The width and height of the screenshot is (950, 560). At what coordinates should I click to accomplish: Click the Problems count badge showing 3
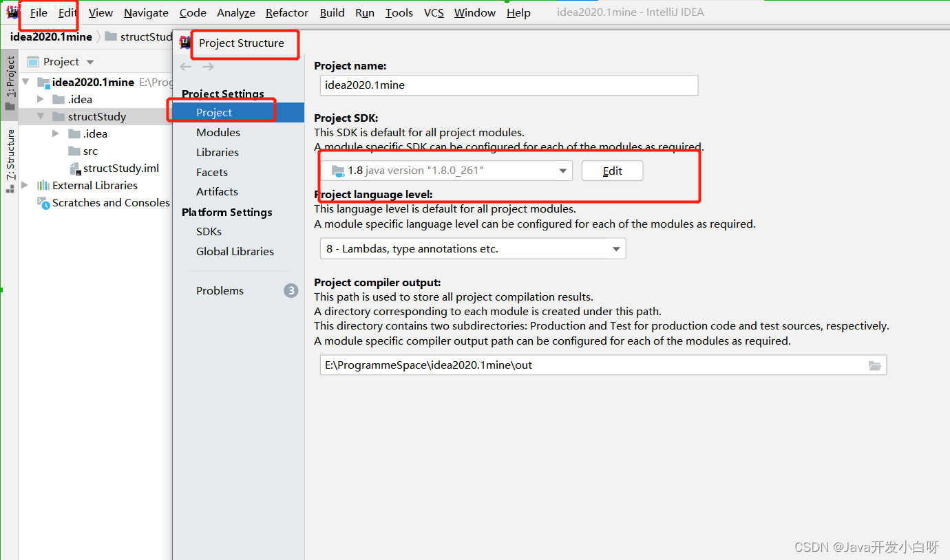pos(291,291)
